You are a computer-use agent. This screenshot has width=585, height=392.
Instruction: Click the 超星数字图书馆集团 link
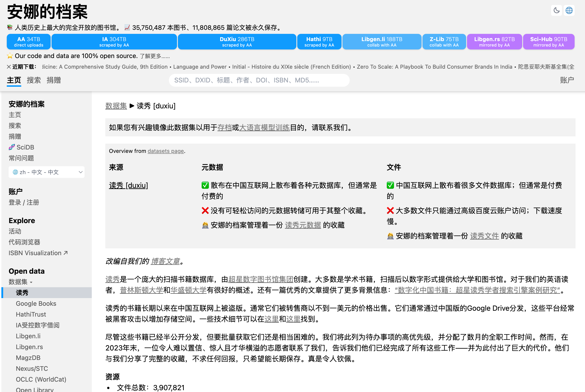(260, 279)
